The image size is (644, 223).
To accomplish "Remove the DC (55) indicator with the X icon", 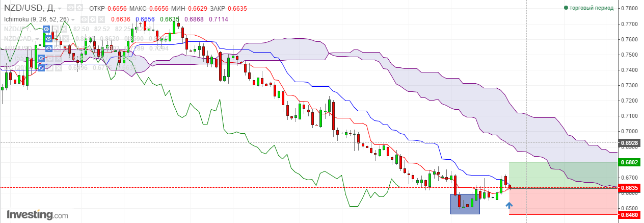I will tap(59, 58).
